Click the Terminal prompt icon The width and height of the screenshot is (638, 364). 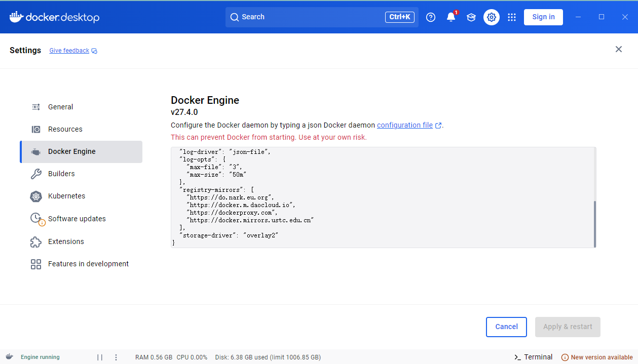click(517, 357)
